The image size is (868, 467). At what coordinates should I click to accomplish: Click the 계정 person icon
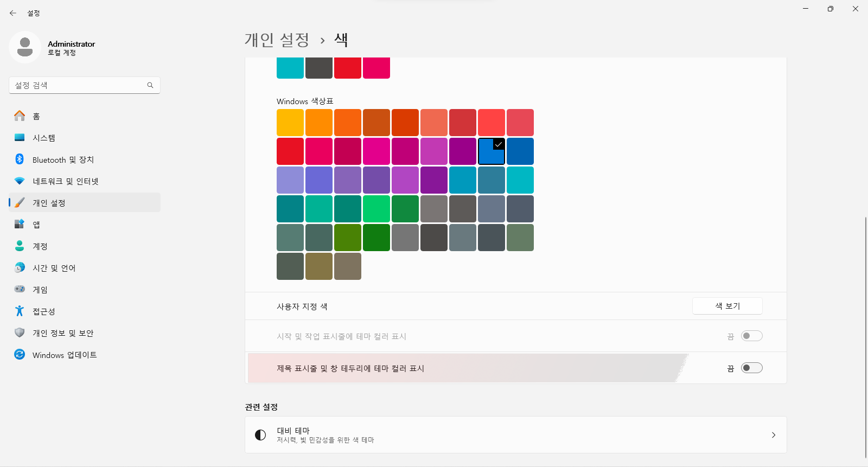point(20,246)
